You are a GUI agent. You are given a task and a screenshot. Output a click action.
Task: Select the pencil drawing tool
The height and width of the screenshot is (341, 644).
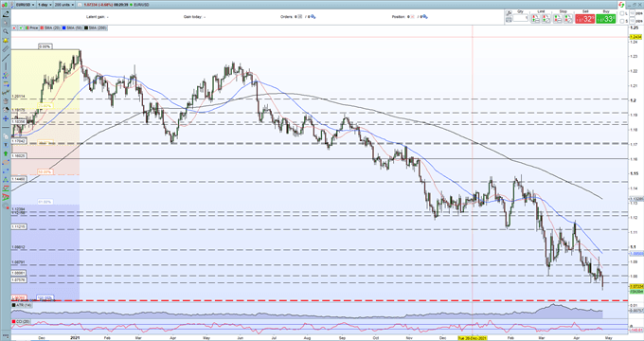pos(6,14)
